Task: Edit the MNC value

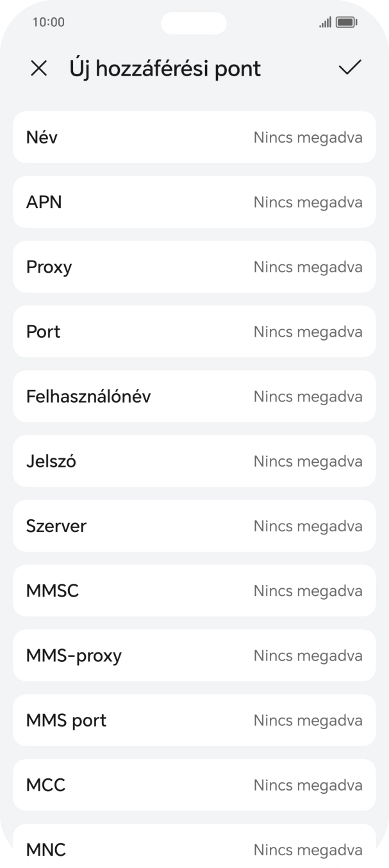Action: 194,849
